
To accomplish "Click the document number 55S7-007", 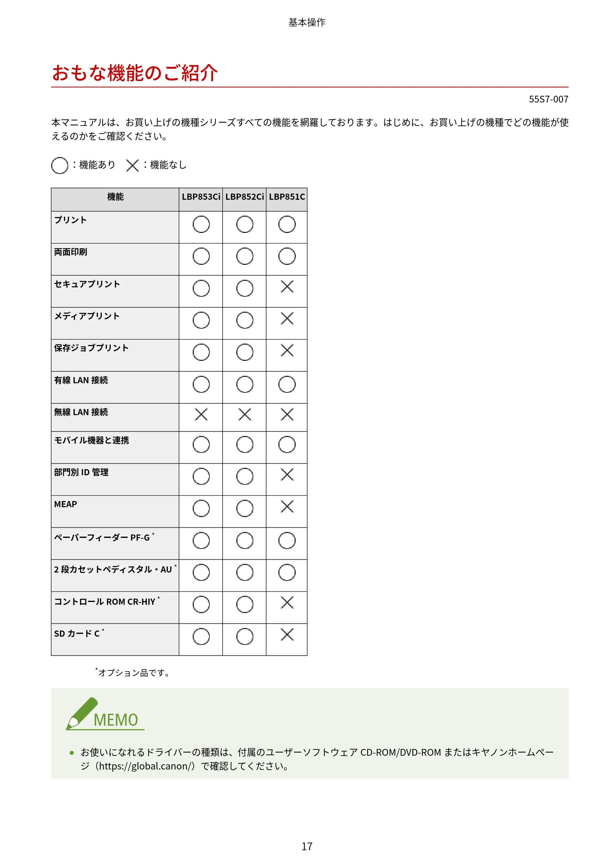I will click(549, 99).
